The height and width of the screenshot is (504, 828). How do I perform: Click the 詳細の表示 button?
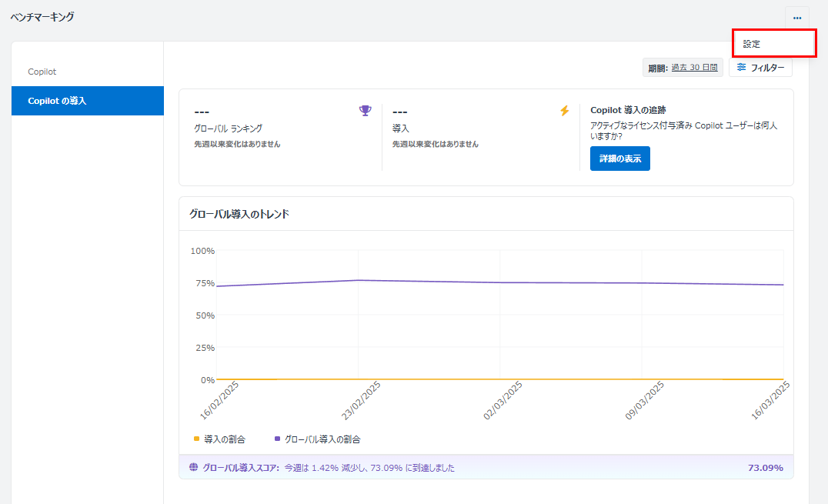620,159
